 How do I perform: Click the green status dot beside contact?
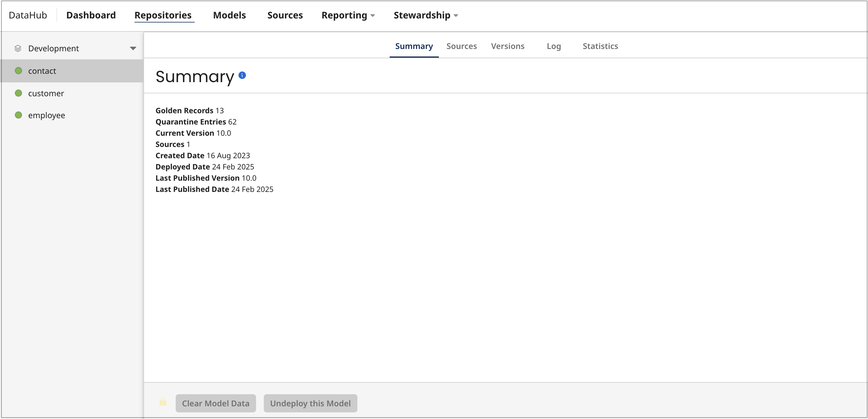pyautogui.click(x=18, y=70)
